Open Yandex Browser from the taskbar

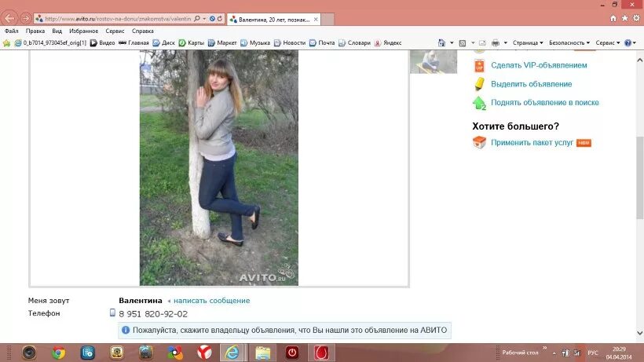point(204,353)
